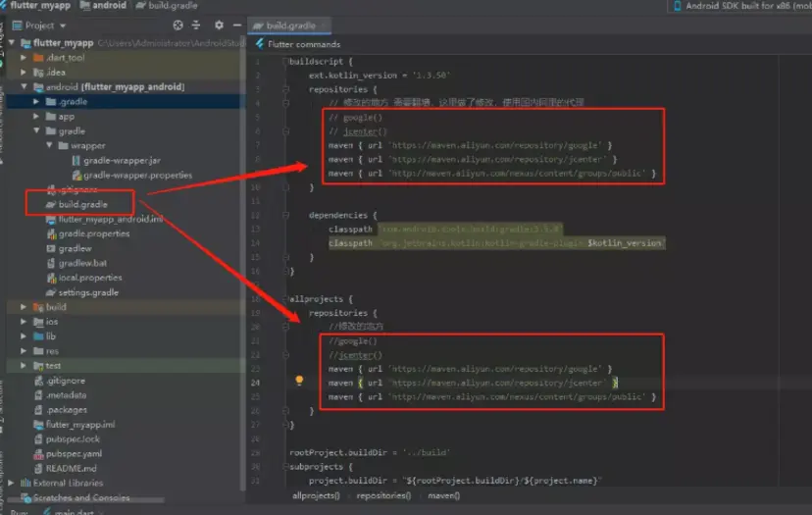Click the External Libraries icon
Screen dimensions: 812x515
pyautogui.click(x=25, y=484)
